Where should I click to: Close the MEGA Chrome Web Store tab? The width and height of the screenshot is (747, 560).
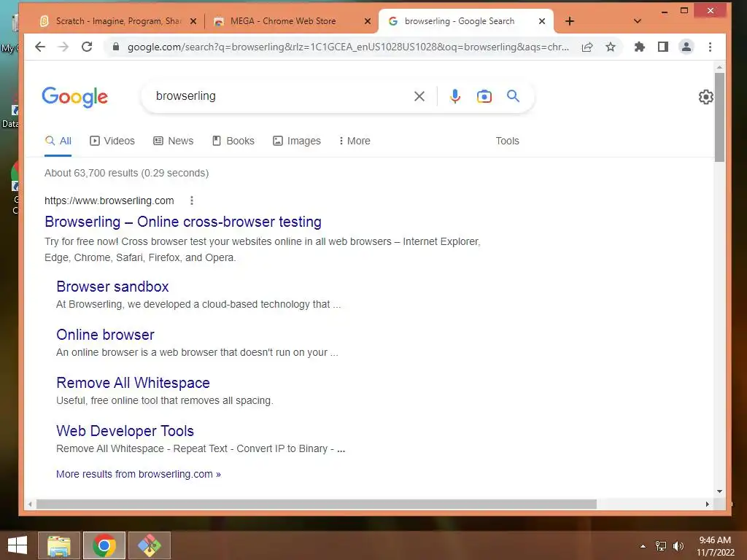click(368, 21)
